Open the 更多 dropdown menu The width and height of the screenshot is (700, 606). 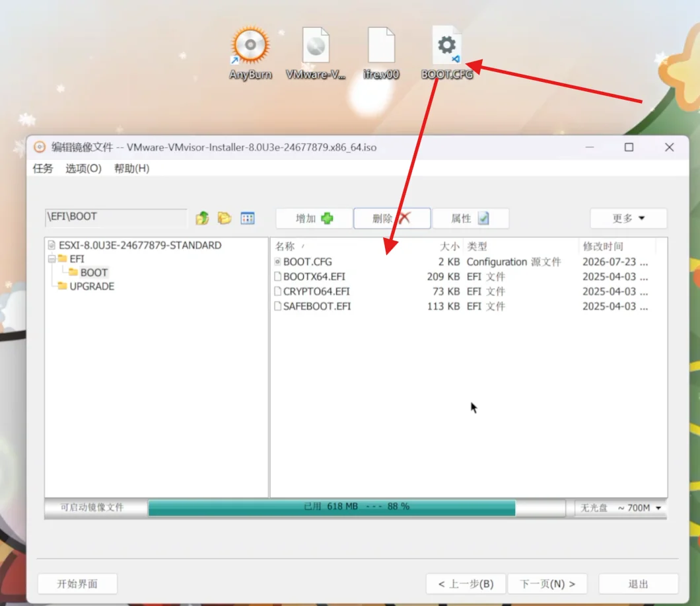[628, 219]
